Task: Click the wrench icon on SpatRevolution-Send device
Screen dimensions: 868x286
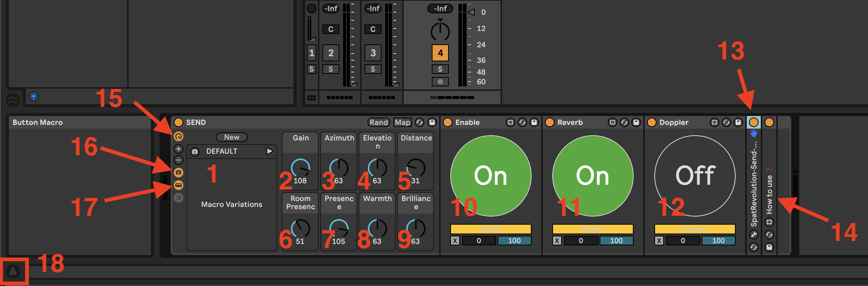Action: coord(753,235)
